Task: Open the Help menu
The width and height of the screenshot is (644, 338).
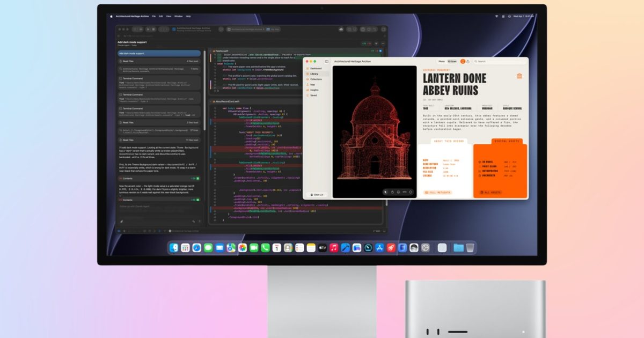Action: click(188, 16)
